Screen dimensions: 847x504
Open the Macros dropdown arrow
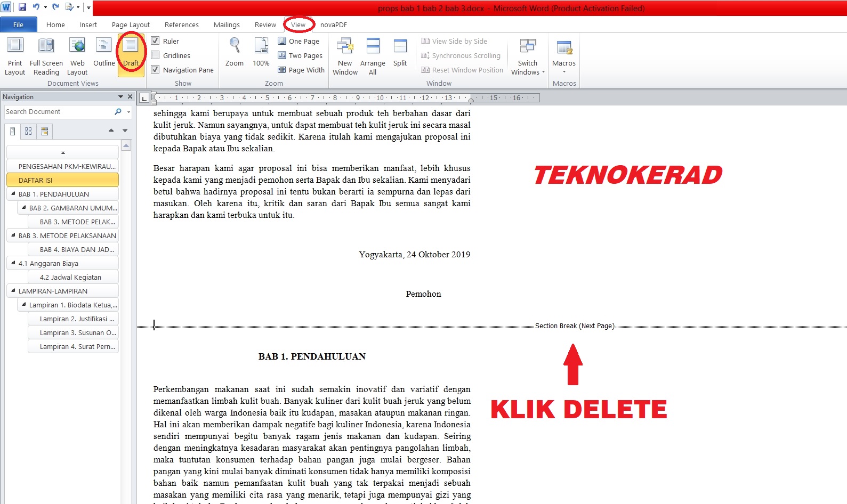[564, 72]
